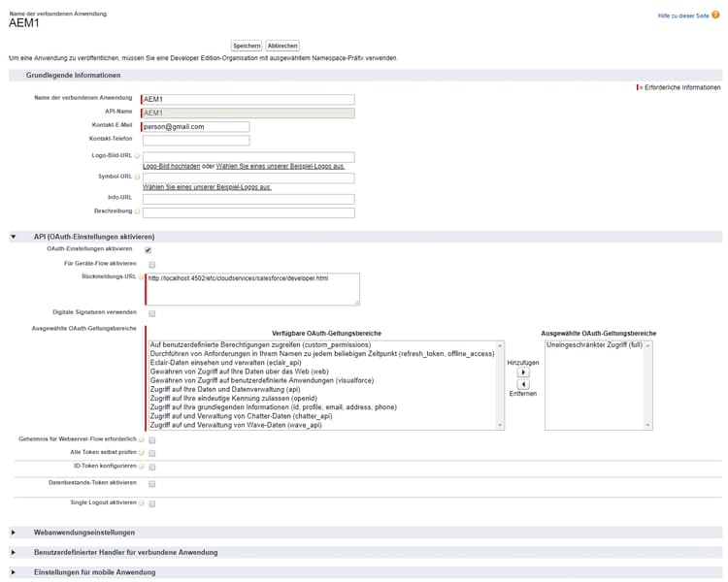
Task: Check Single Logout aktivieren
Action: [x=151, y=503]
